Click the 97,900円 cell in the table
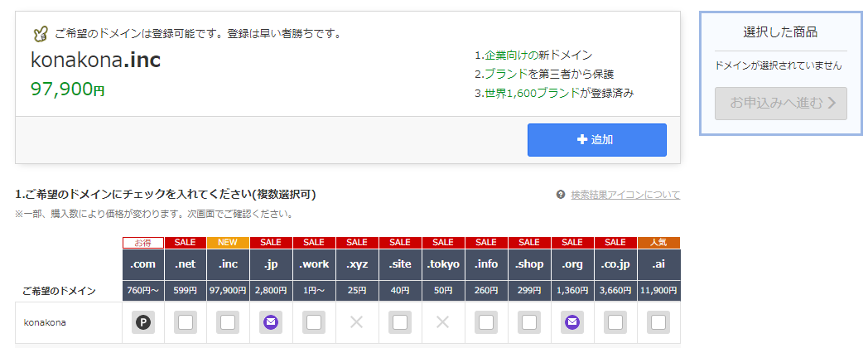The height and width of the screenshot is (348, 868). pyautogui.click(x=228, y=290)
